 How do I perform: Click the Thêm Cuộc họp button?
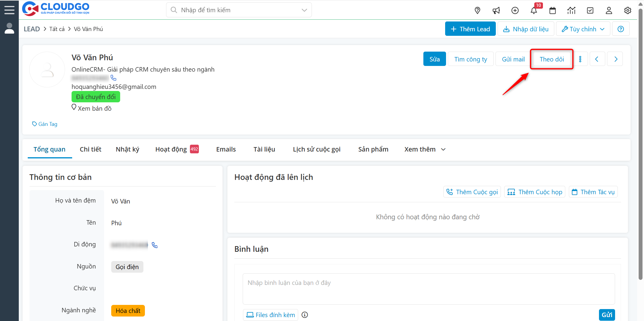(535, 192)
